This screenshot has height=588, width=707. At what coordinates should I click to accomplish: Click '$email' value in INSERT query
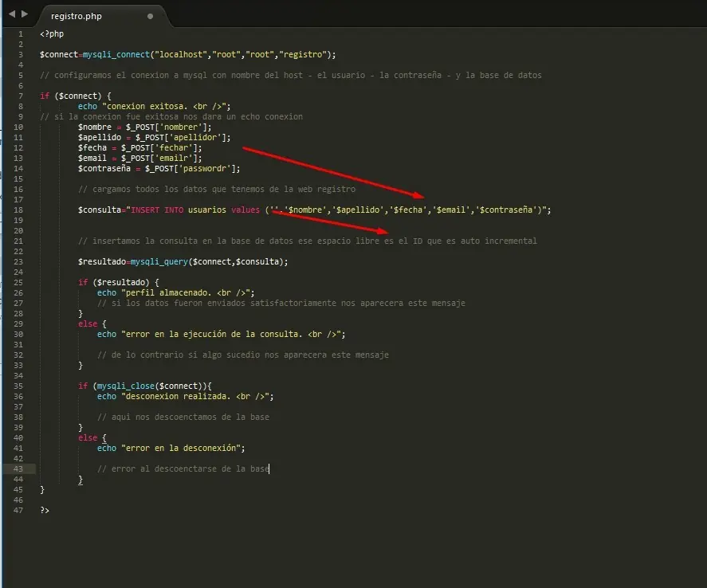[x=451, y=210]
